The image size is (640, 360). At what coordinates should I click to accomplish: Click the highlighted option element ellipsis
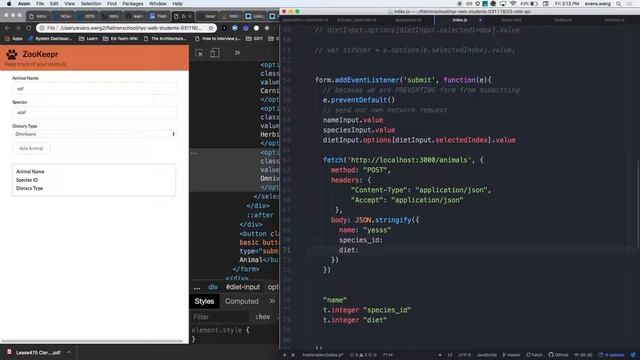click(194, 153)
